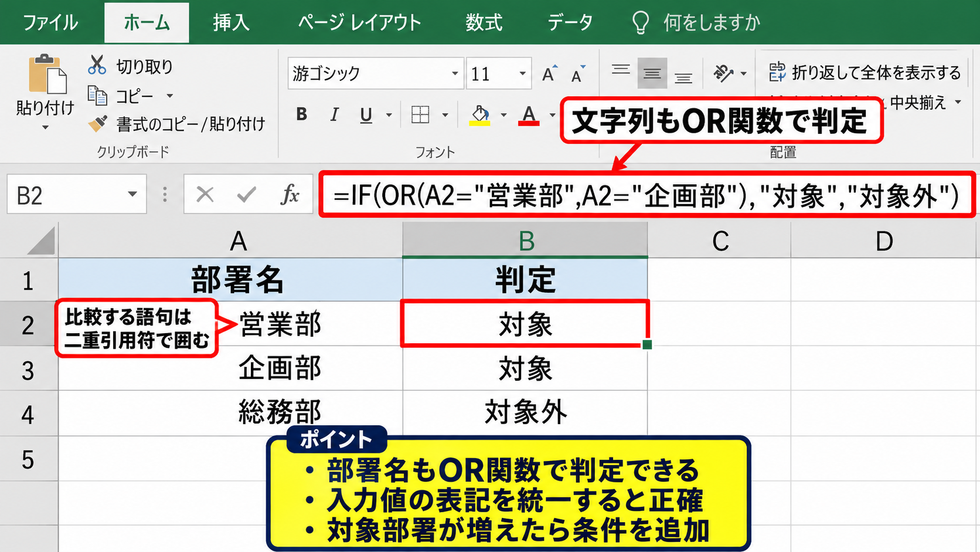The width and height of the screenshot is (980, 552).
Task: Click the lightbulb Tell Me icon
Action: [x=641, y=23]
